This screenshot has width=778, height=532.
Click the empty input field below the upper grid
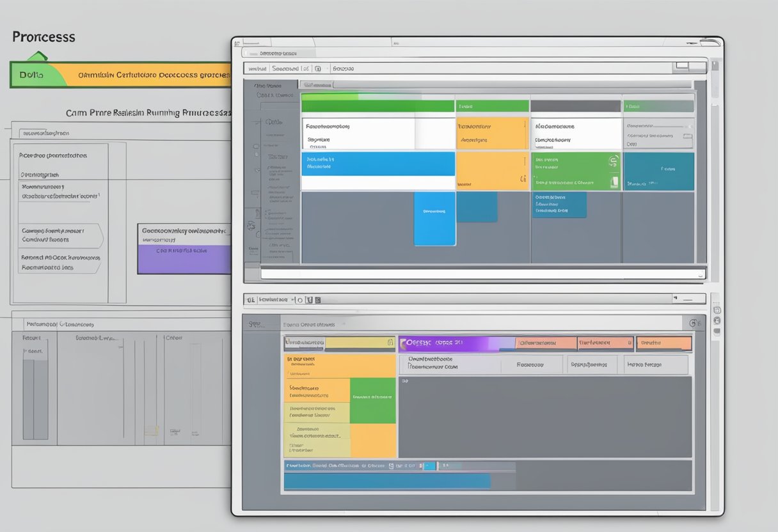(481, 274)
